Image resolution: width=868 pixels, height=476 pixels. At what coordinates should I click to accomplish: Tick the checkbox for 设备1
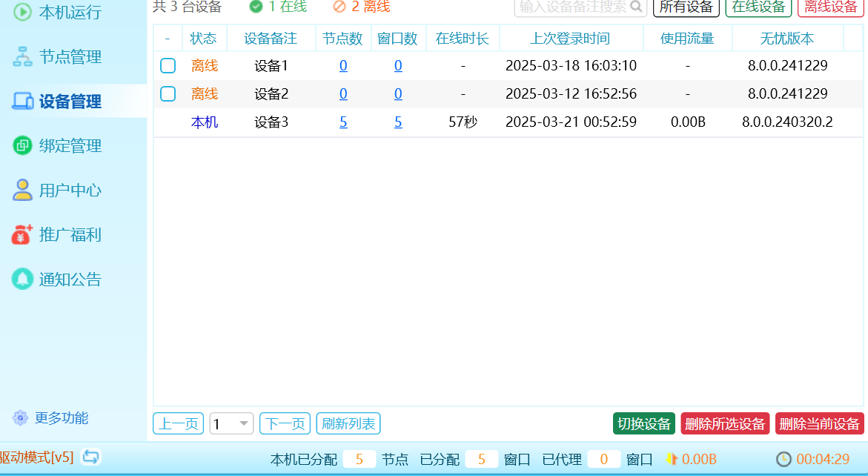coord(168,66)
